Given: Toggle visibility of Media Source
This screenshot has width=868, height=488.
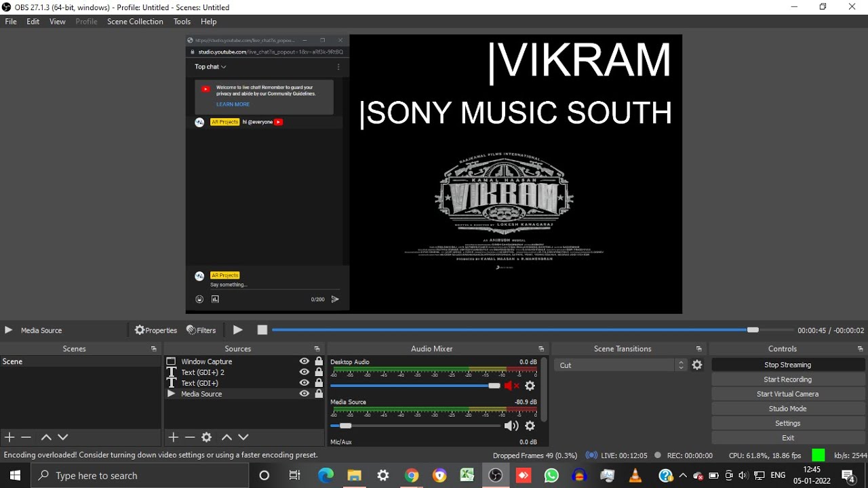Looking at the screenshot, I should [304, 394].
